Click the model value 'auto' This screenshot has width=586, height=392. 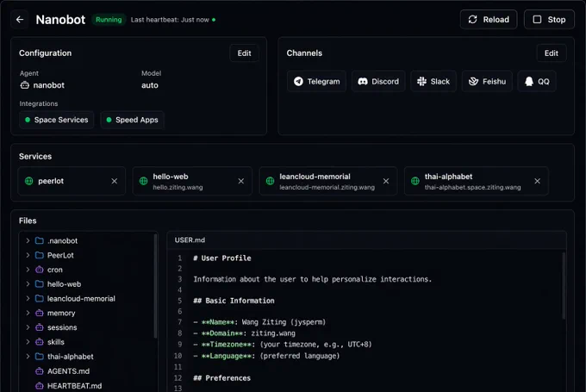pyautogui.click(x=149, y=85)
